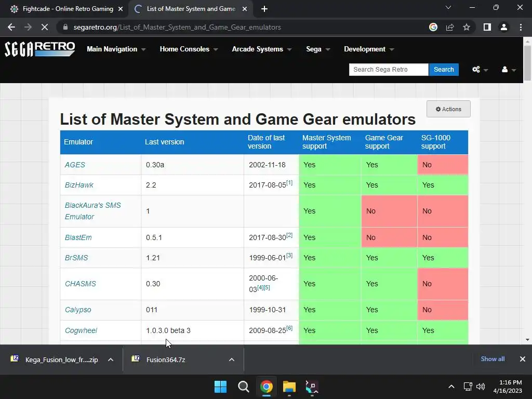Show hidden system tray icons
Image resolution: width=532 pixels, height=399 pixels.
451,387
